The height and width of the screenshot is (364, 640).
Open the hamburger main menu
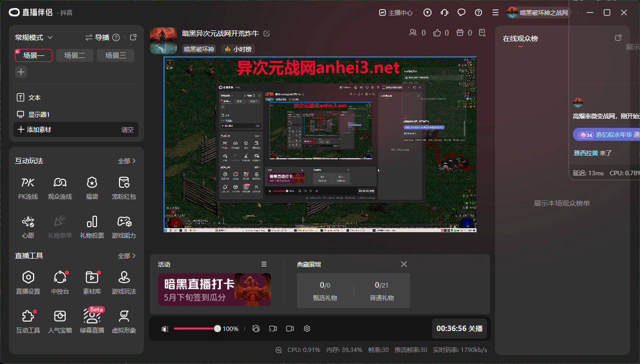tap(495, 12)
